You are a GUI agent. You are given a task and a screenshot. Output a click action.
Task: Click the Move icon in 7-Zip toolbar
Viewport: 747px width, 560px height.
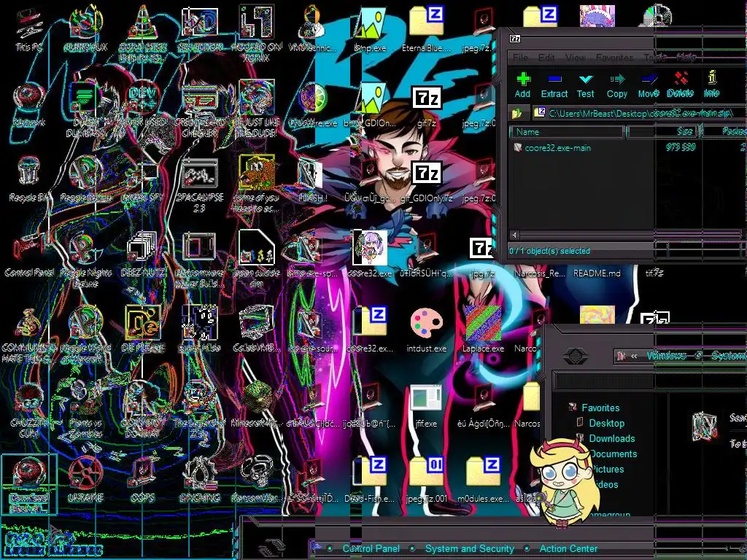649,79
